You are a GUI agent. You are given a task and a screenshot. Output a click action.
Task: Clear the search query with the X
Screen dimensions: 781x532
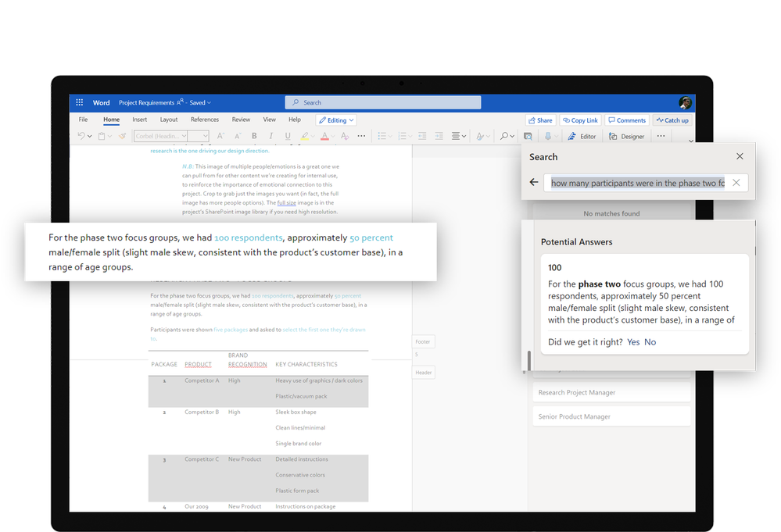pyautogui.click(x=736, y=183)
